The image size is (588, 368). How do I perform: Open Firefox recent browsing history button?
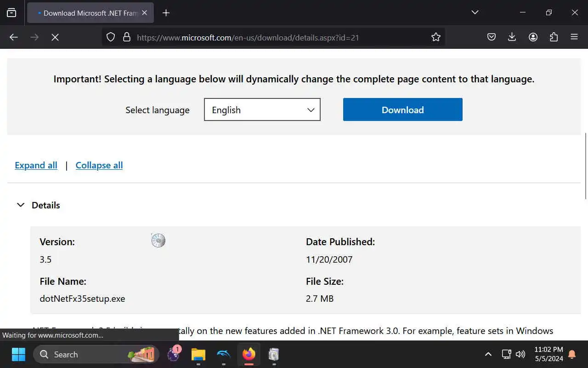(x=11, y=13)
